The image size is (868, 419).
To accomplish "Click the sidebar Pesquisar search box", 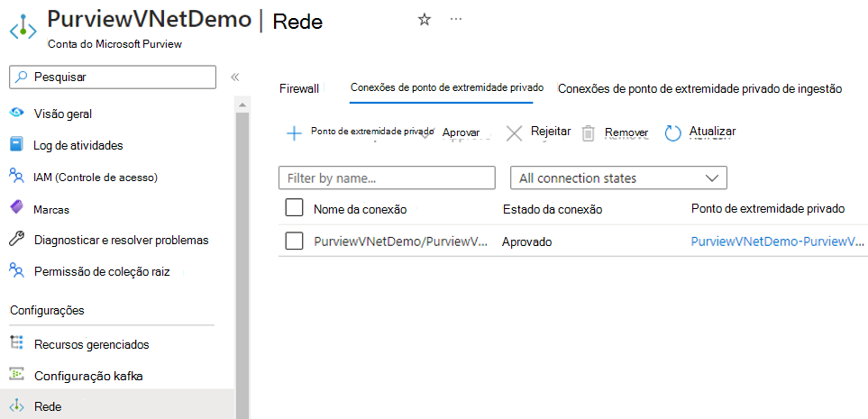I will pyautogui.click(x=113, y=77).
